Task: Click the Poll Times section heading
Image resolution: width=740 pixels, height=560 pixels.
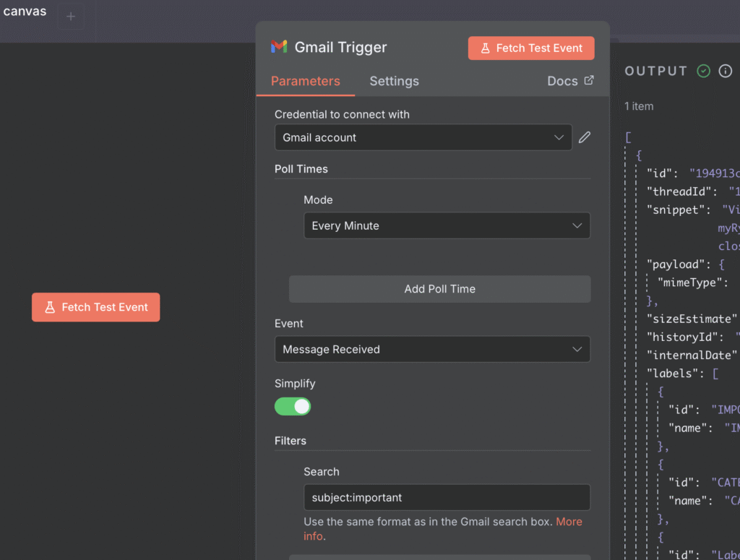Action: click(x=301, y=169)
